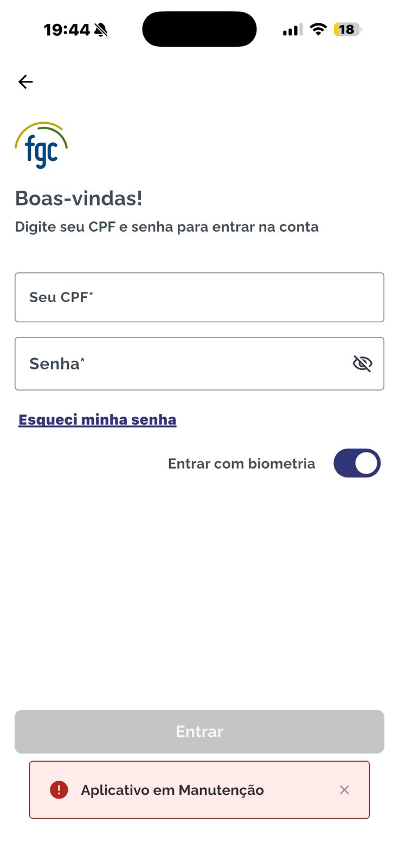Tap the cellular signal bars icon

(x=293, y=30)
